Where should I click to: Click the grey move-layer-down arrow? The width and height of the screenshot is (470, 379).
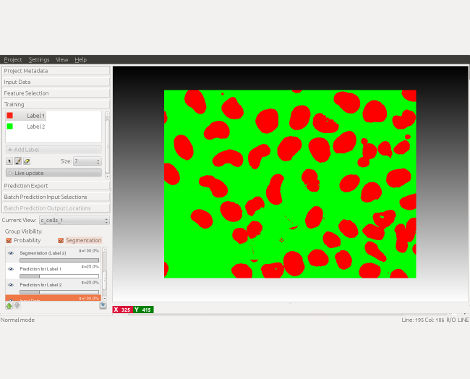click(x=17, y=305)
